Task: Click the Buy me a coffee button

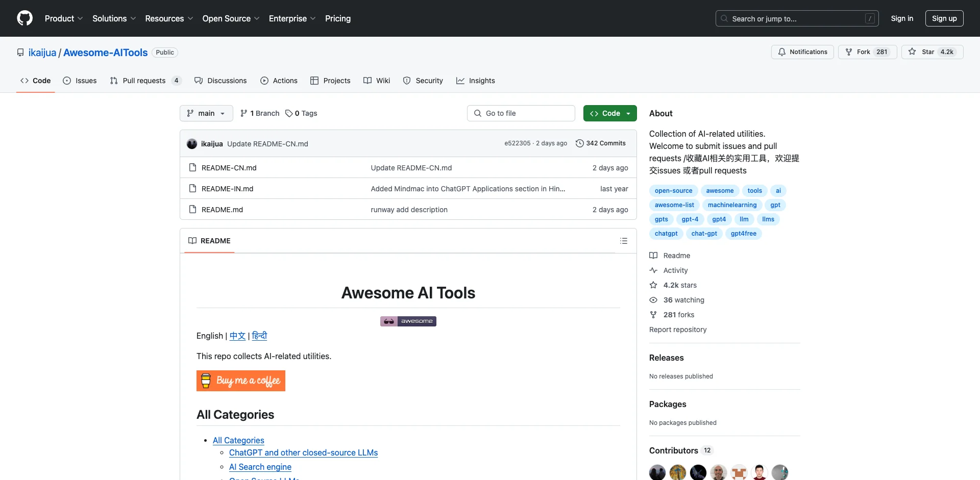Action: pos(241,381)
